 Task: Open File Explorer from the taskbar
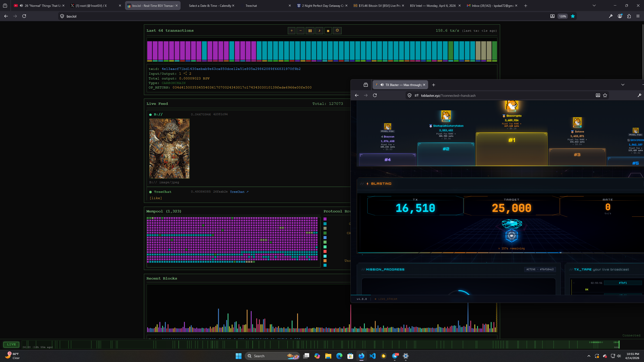tap(328, 356)
